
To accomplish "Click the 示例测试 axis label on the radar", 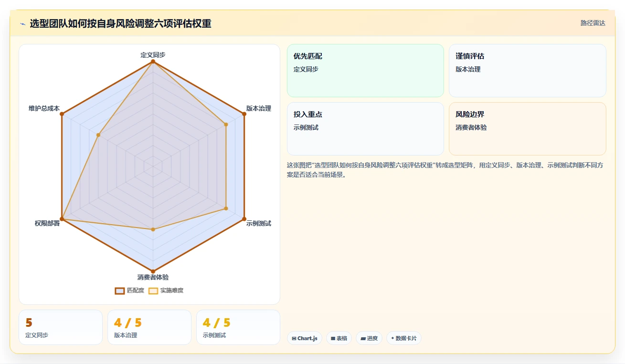I will pos(259,223).
